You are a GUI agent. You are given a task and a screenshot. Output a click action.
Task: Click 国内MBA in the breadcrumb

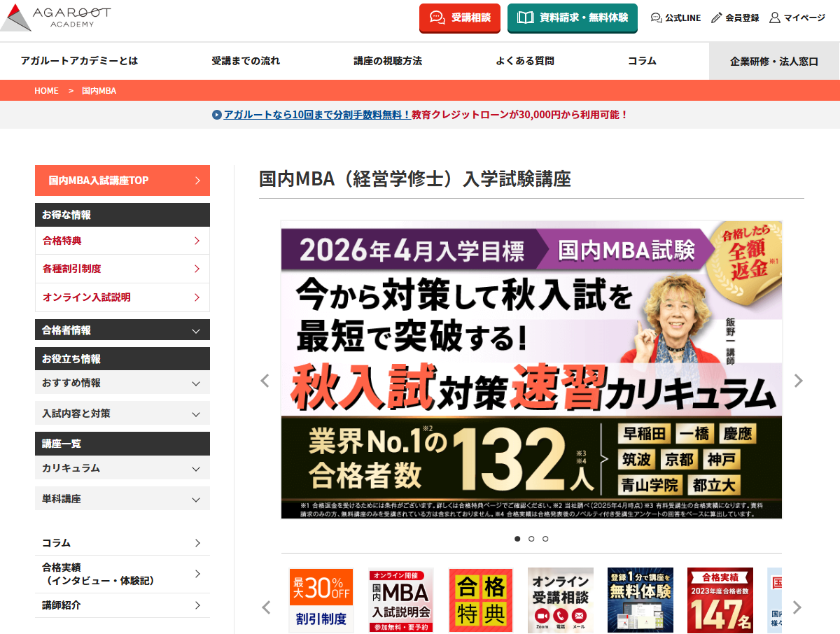99,91
